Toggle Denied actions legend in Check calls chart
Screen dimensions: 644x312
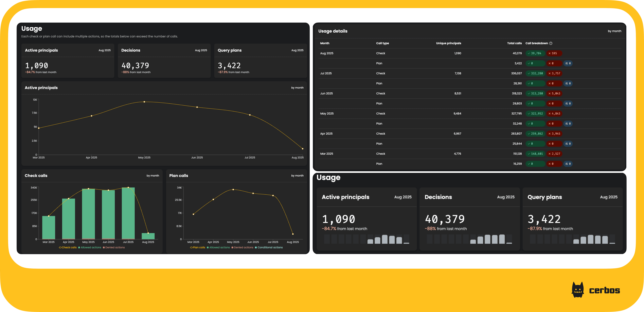point(114,247)
